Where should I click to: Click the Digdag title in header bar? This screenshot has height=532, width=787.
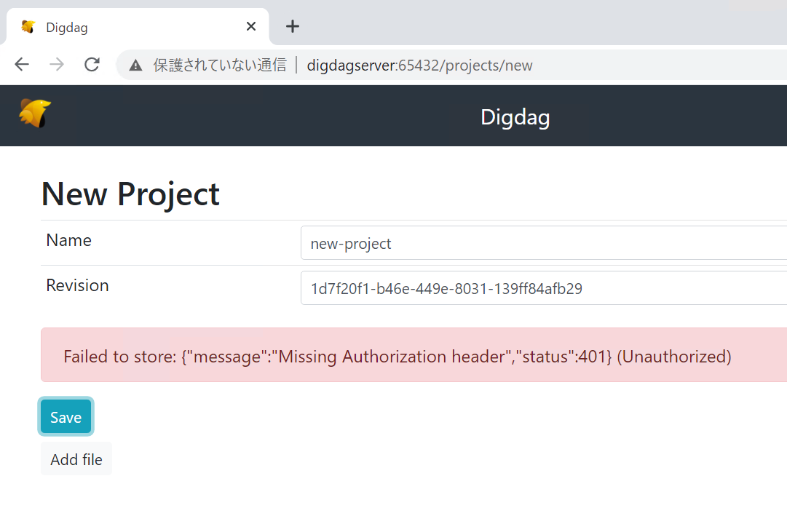pos(515,117)
